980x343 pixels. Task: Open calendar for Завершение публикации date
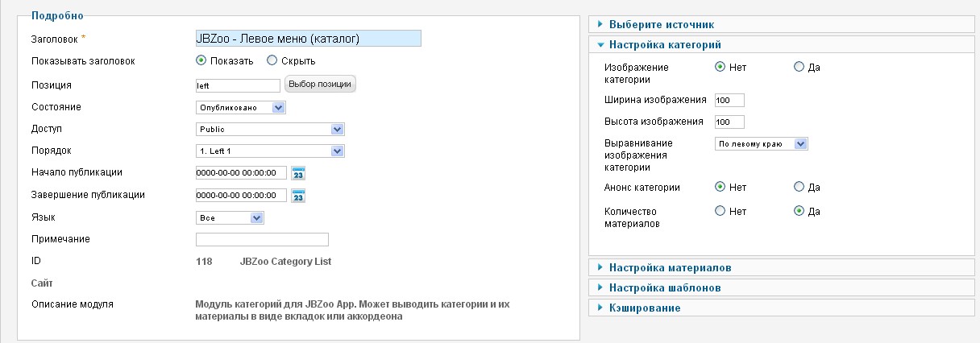tap(298, 196)
